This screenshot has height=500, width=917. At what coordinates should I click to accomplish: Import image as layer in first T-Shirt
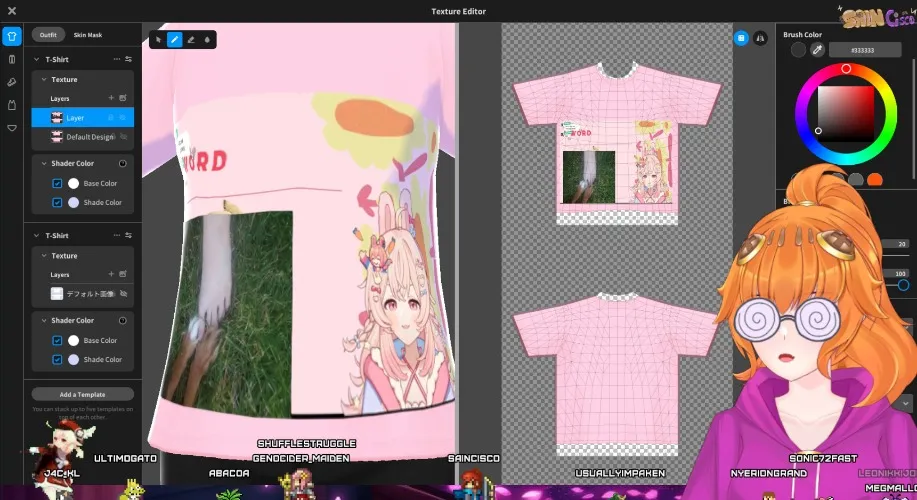click(x=123, y=98)
